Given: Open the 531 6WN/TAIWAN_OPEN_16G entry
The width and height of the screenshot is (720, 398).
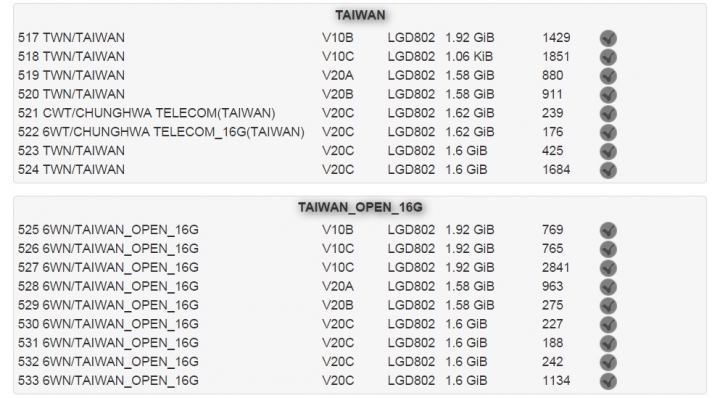Looking at the screenshot, I should click(108, 343).
